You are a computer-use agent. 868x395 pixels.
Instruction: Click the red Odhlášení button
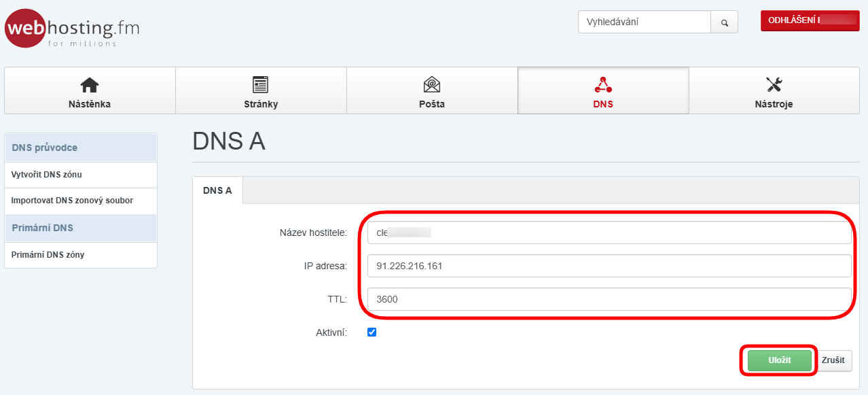pyautogui.click(x=809, y=21)
